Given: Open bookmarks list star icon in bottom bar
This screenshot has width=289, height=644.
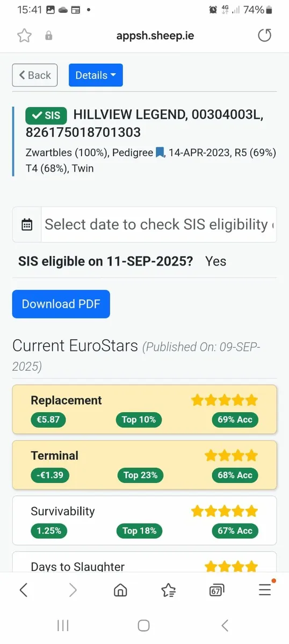Looking at the screenshot, I should click(x=168, y=590).
